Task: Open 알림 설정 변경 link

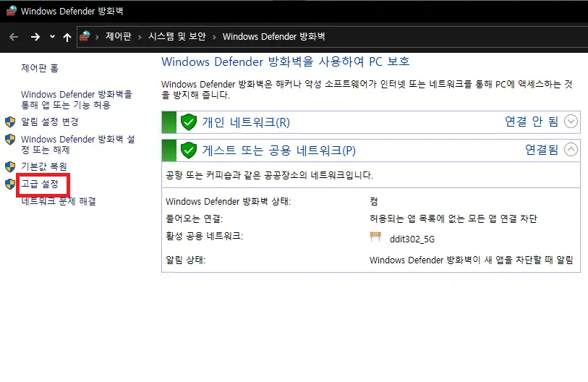Action: [49, 122]
